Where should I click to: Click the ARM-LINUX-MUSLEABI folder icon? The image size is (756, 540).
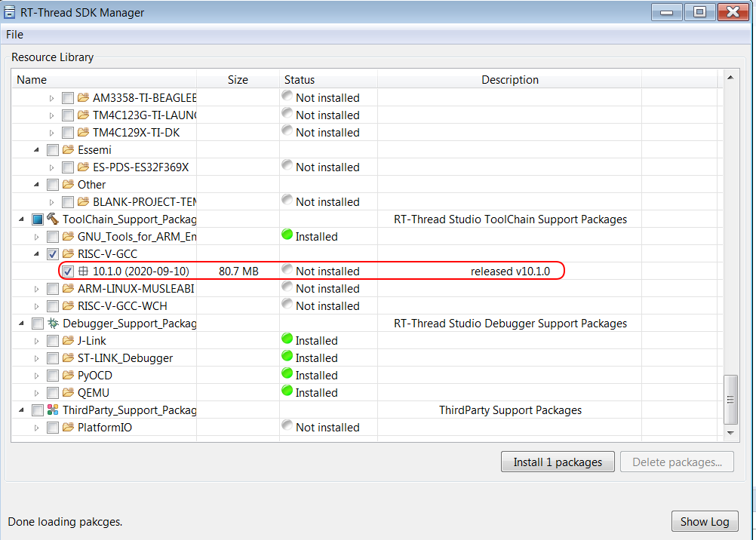coord(68,289)
